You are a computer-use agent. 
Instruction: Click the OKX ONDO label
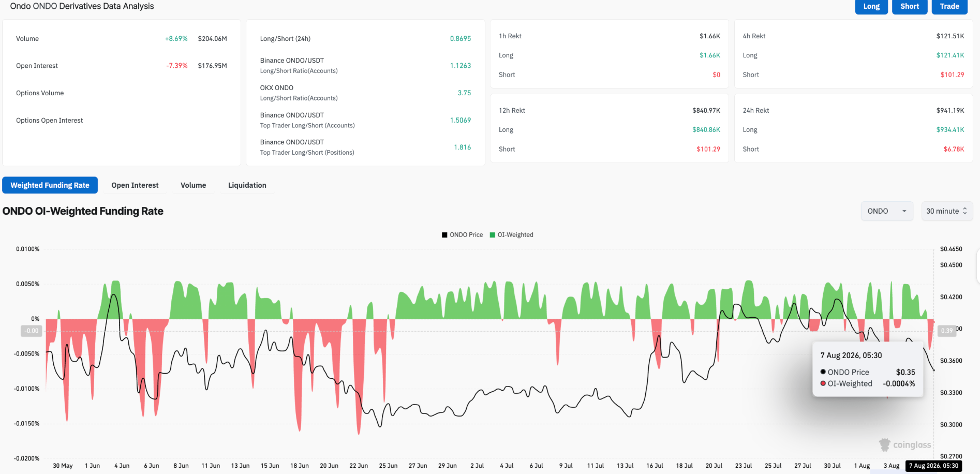[277, 88]
